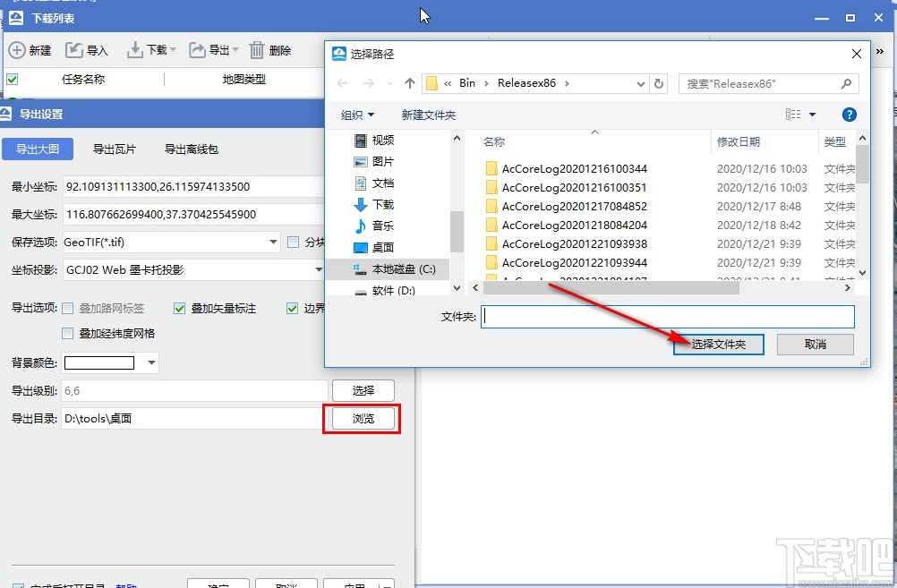This screenshot has height=588, width=897.
Task: Click the file list horizontal scrollbar
Action: coord(611,288)
